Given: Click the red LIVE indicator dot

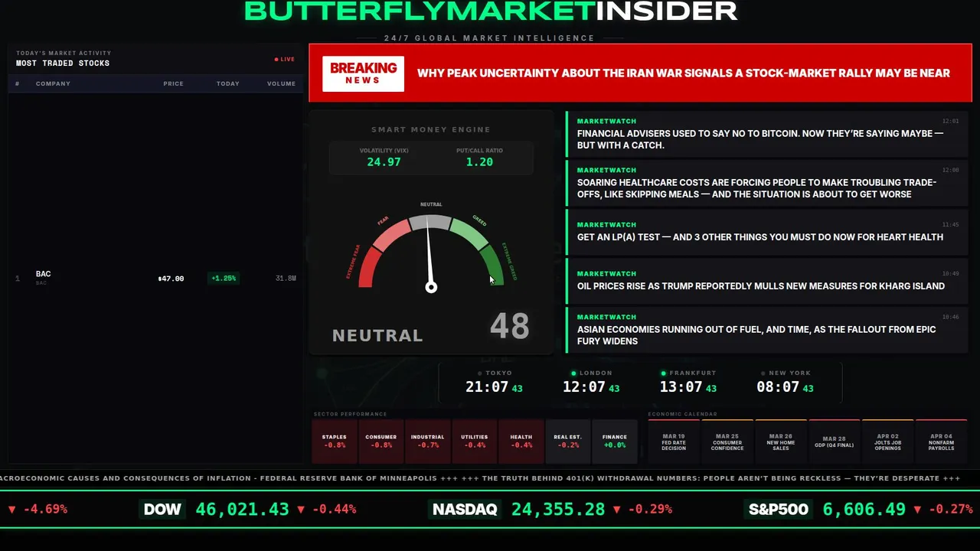Looking at the screenshot, I should (276, 59).
